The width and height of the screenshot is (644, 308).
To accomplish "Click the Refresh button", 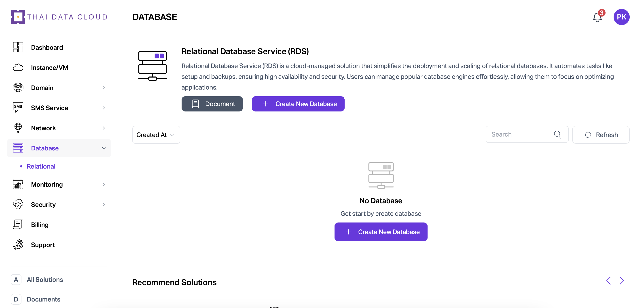I will (x=601, y=135).
